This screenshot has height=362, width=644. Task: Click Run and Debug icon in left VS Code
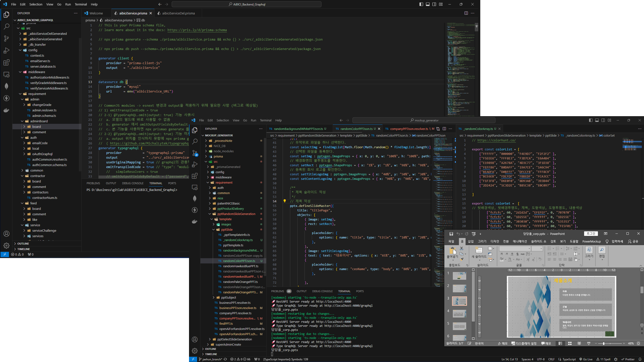tap(6, 51)
